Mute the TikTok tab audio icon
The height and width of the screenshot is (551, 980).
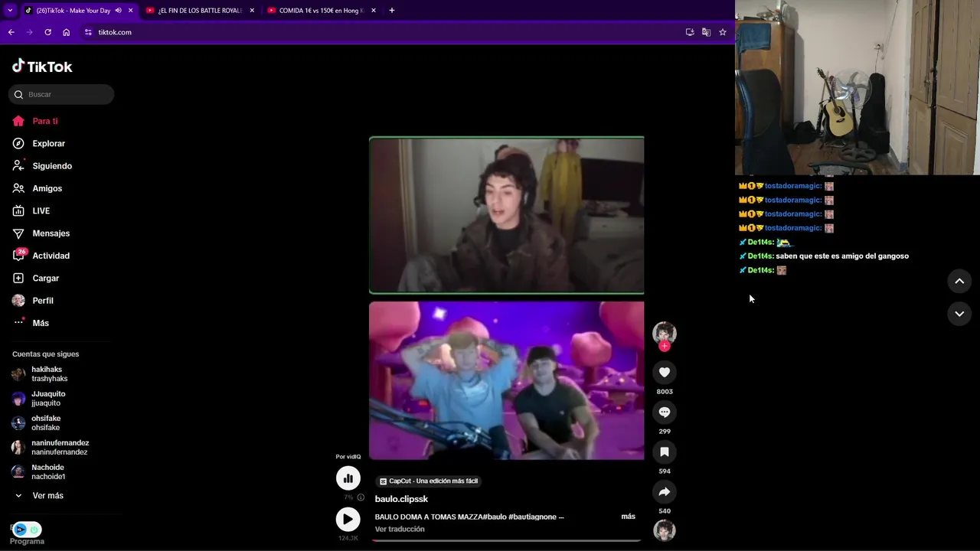[118, 11]
